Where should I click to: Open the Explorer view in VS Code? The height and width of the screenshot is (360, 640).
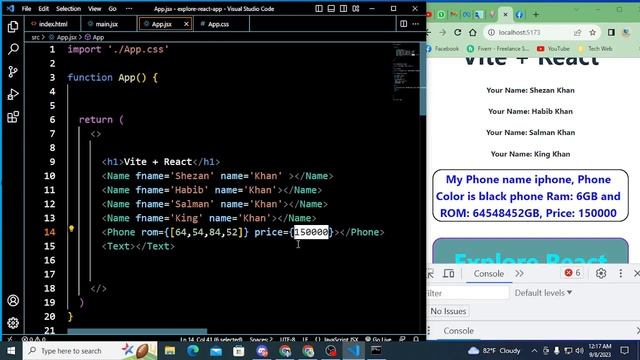[x=13, y=27]
